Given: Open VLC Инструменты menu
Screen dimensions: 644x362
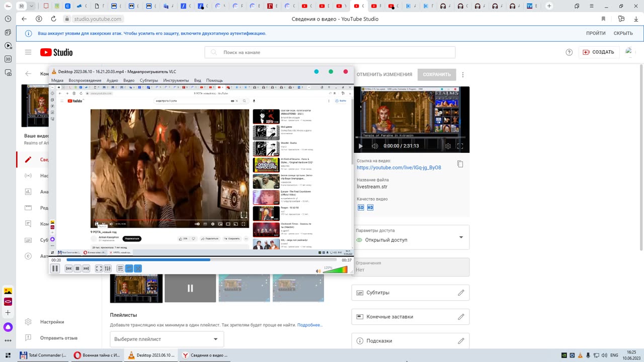Looking at the screenshot, I should [176, 80].
